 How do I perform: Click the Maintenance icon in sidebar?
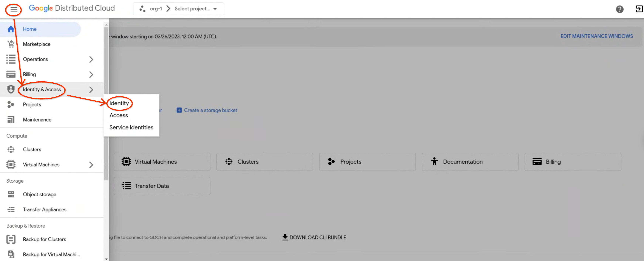tap(11, 120)
